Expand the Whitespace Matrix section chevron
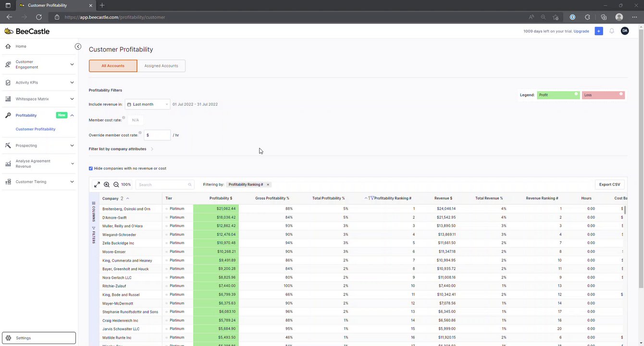Viewport: 644px width, 346px height. [x=72, y=99]
